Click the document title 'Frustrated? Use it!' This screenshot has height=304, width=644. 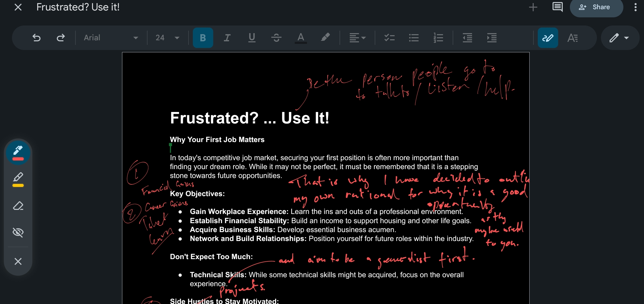[x=78, y=7]
